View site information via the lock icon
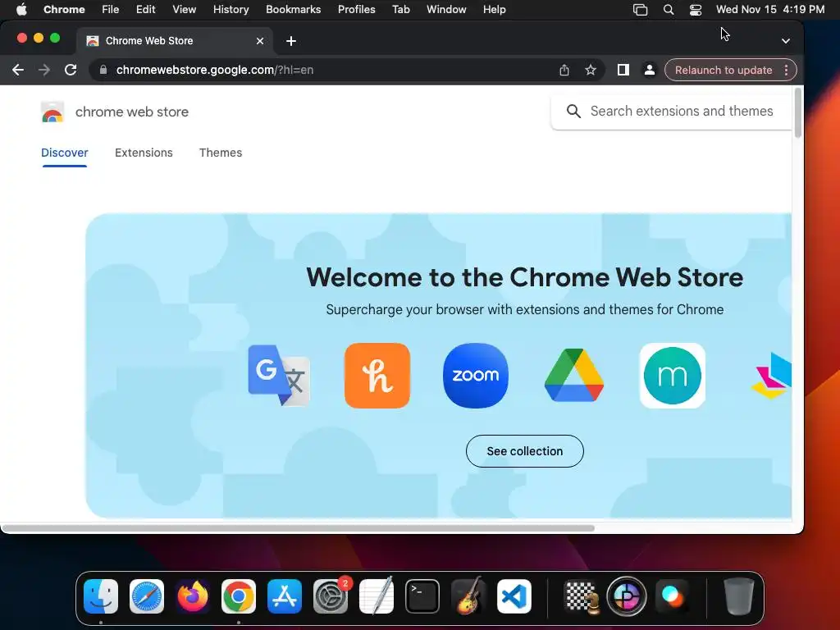Screen dimensions: 840x630 [x=103, y=70]
